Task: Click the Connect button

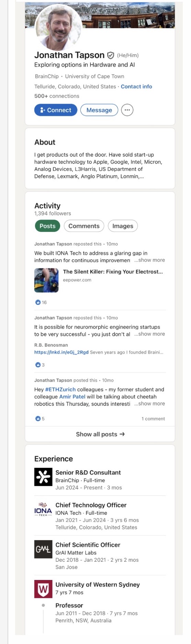Action: (x=56, y=110)
